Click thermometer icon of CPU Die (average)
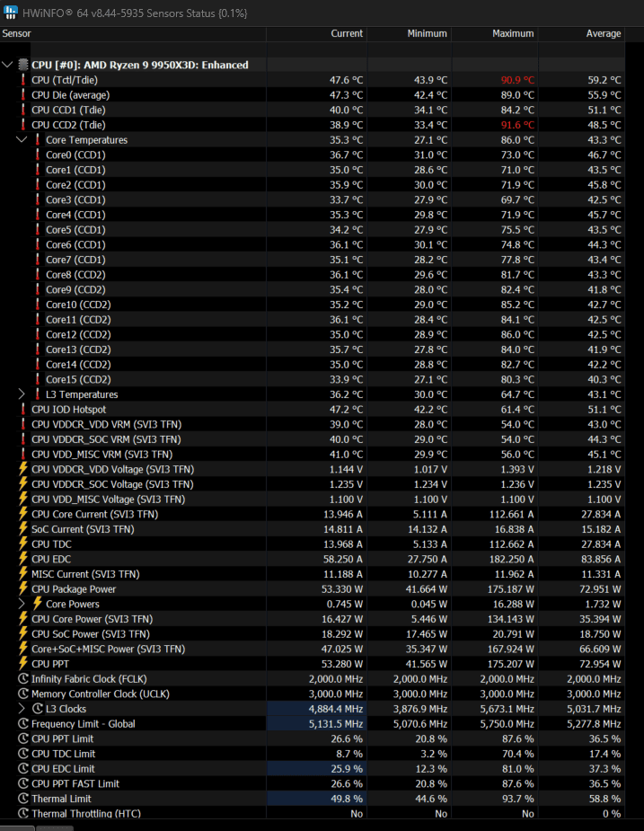The height and width of the screenshot is (831, 644). (22, 95)
